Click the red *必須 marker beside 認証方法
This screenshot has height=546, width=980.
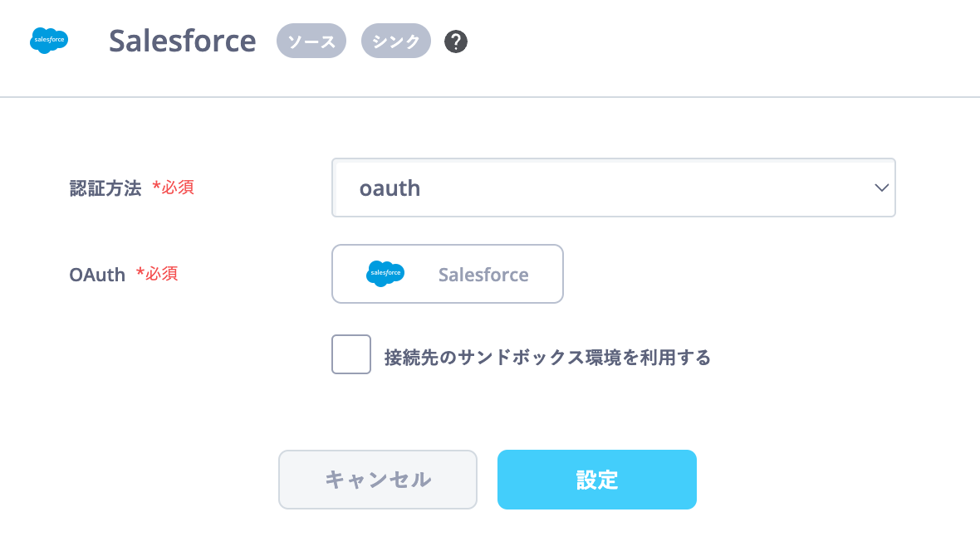tap(173, 188)
